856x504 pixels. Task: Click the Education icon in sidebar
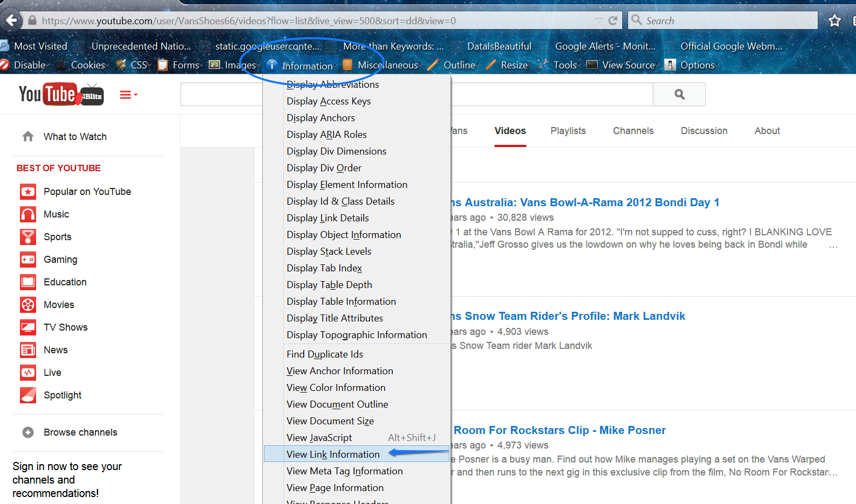28,282
